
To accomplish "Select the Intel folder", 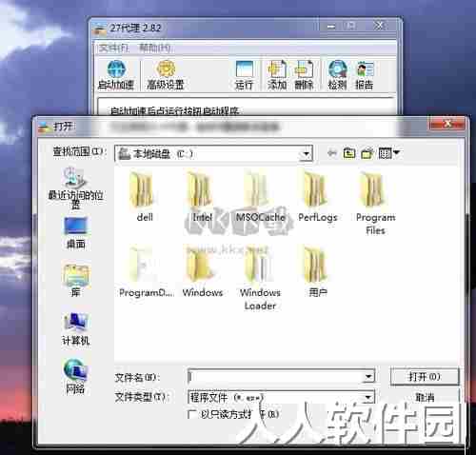I will pyautogui.click(x=202, y=196).
